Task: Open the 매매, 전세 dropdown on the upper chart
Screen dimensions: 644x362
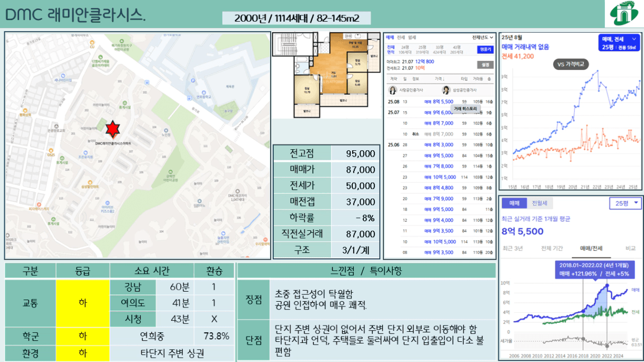Action: (619, 43)
